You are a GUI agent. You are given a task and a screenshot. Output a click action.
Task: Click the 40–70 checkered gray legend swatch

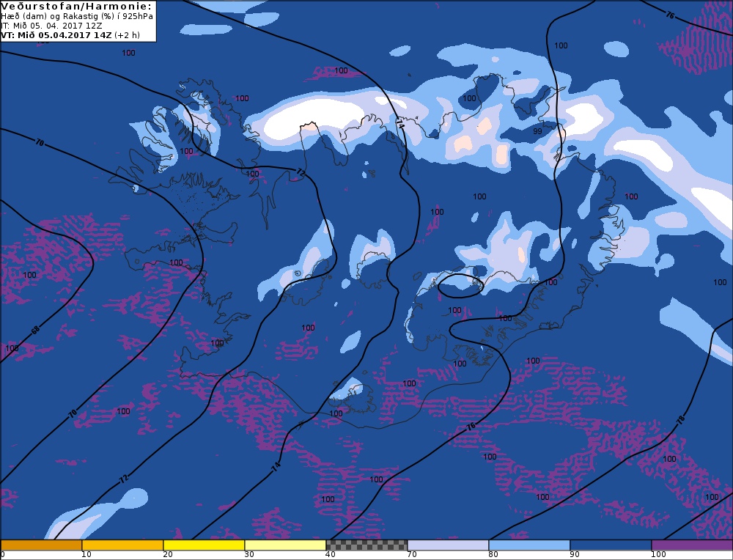366,545
